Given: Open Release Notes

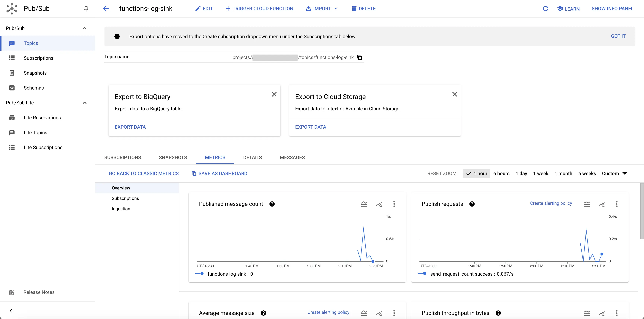Looking at the screenshot, I should tap(48, 292).
